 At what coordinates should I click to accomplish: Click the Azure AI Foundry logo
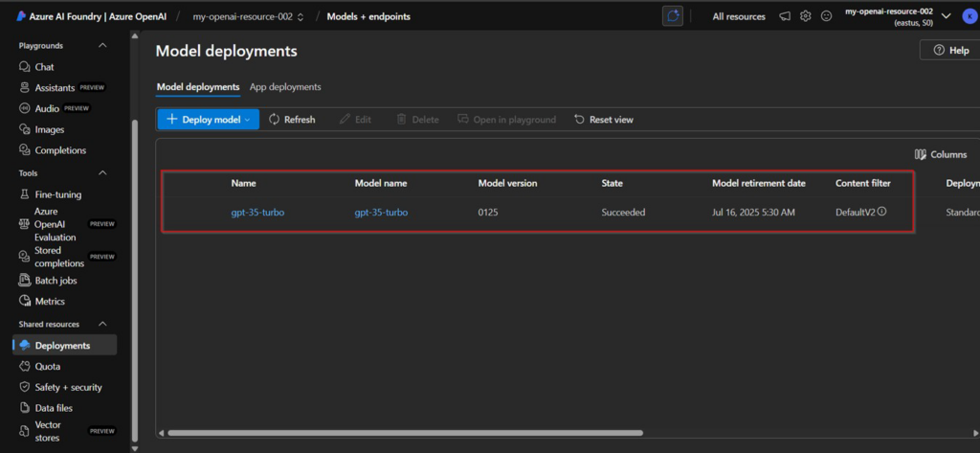click(x=21, y=16)
